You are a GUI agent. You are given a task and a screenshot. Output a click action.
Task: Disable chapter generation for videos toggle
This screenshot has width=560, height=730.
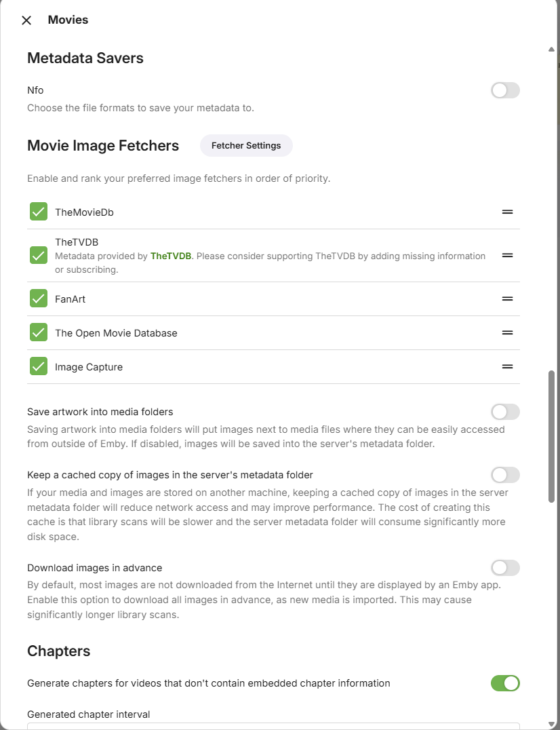505,683
